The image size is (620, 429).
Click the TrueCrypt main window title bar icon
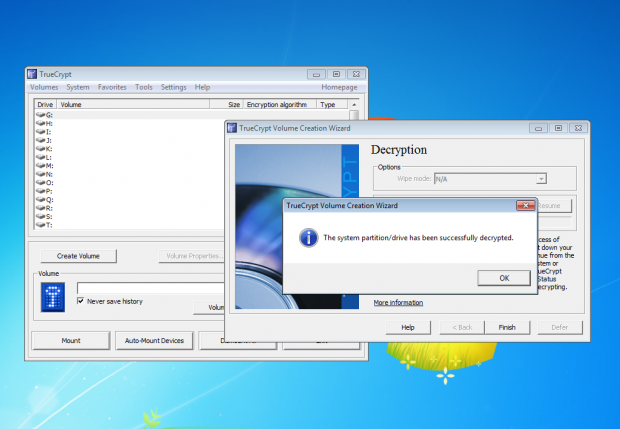[x=32, y=74]
